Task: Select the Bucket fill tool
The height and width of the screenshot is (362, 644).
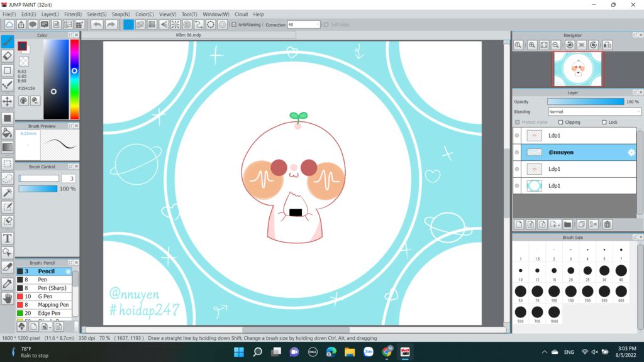Action: [8, 133]
